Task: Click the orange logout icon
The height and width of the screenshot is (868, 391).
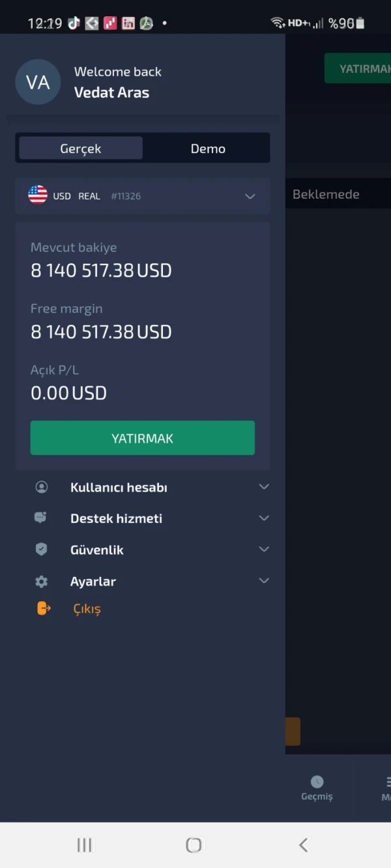Action: 44,609
